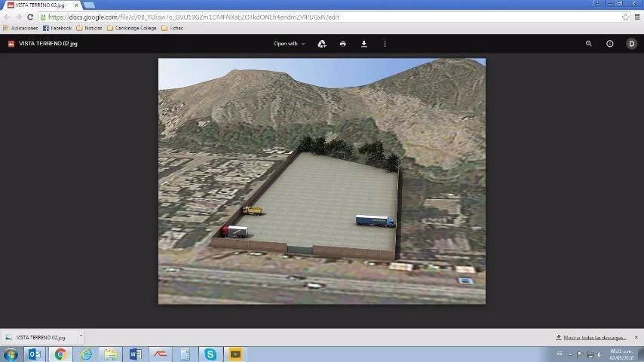Click the terrain rendering image preview
Viewport: 644px width, 362px height.
point(321,181)
